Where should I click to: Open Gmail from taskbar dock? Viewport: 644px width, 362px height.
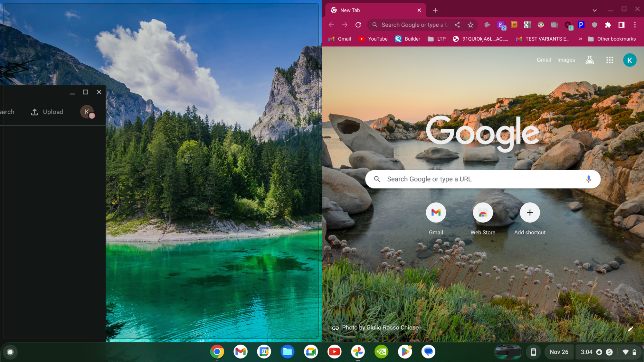[240, 351]
